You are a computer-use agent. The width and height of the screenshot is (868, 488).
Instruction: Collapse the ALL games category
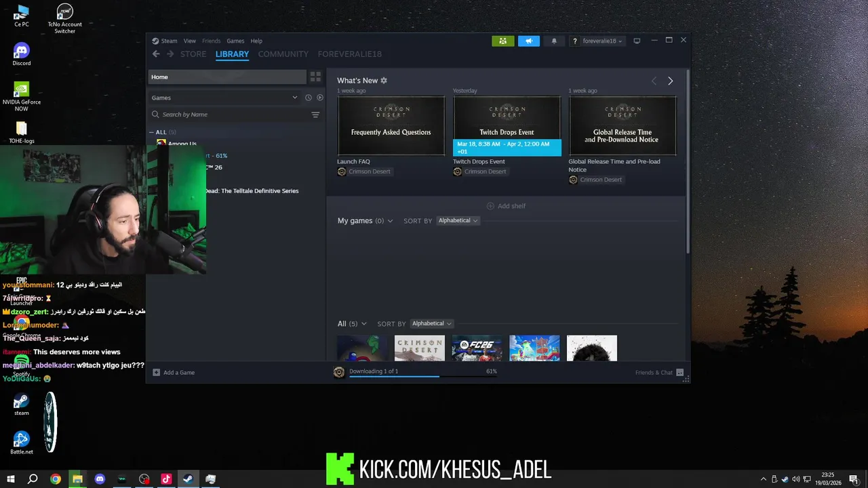[152, 132]
